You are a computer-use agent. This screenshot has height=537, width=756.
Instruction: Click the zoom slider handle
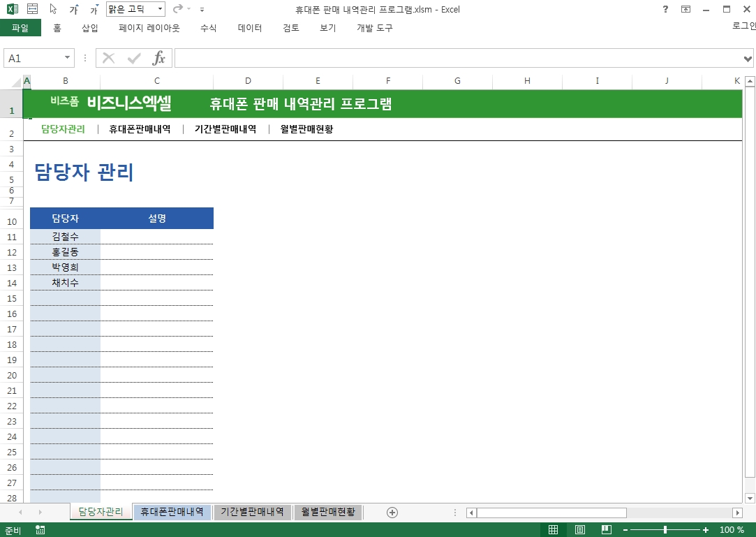(665, 530)
